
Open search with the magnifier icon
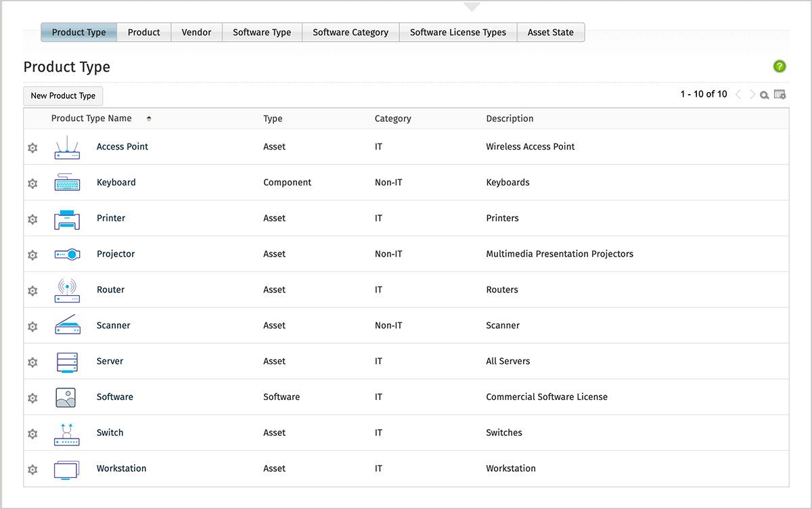[x=764, y=94]
